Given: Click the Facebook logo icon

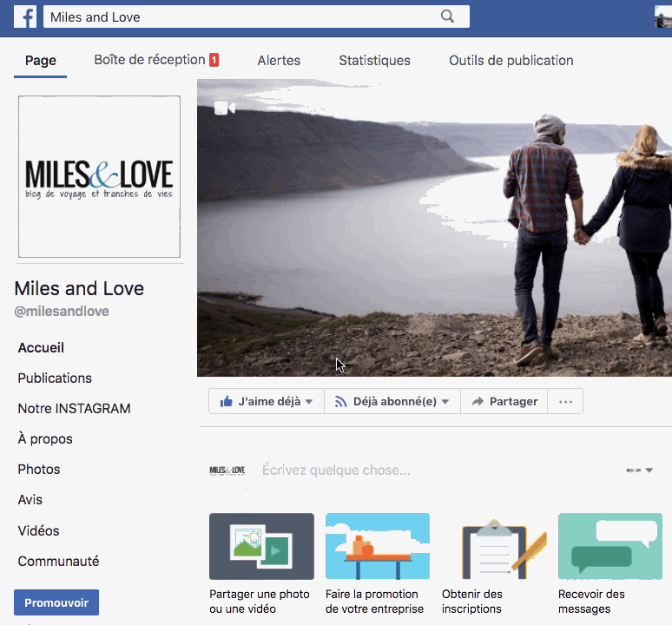Looking at the screenshot, I should pyautogui.click(x=24, y=16).
